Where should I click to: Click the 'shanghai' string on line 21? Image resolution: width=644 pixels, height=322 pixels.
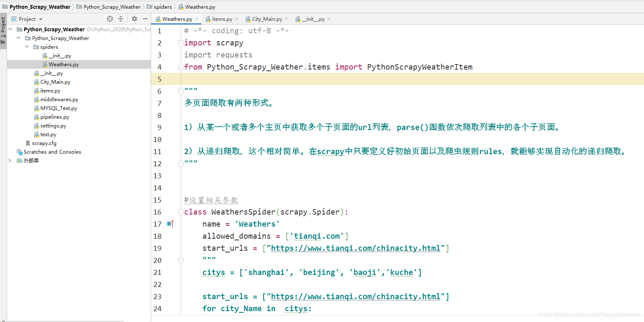coord(266,272)
